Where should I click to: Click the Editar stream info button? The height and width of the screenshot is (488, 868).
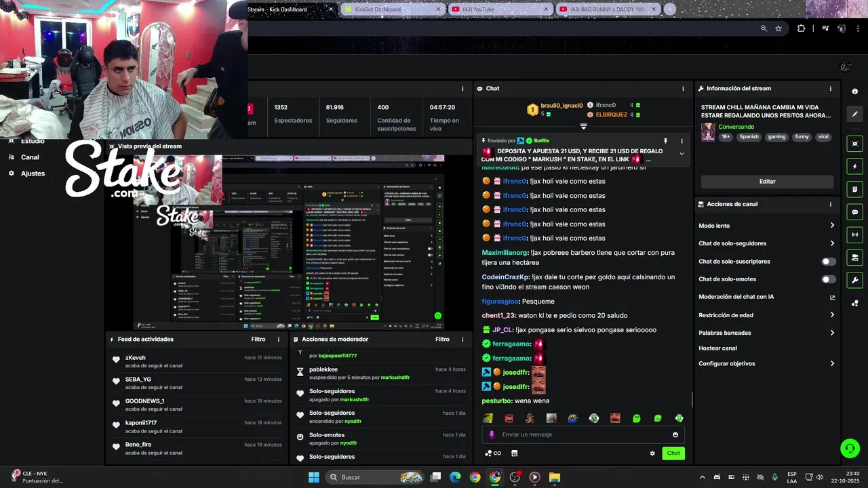[x=767, y=182]
